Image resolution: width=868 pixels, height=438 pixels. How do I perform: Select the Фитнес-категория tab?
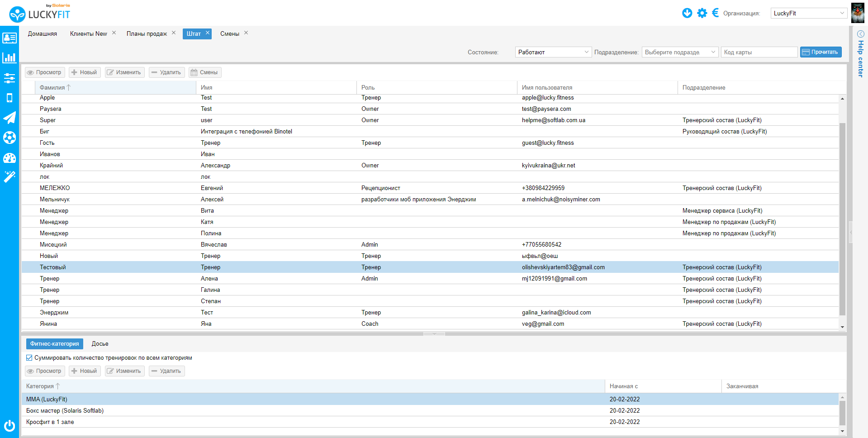click(x=55, y=344)
